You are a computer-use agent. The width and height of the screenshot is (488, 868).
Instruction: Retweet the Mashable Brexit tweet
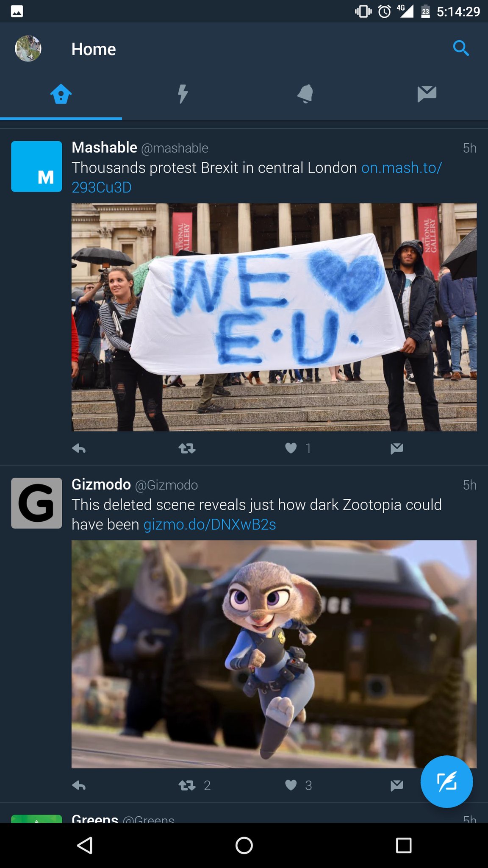coord(187,448)
